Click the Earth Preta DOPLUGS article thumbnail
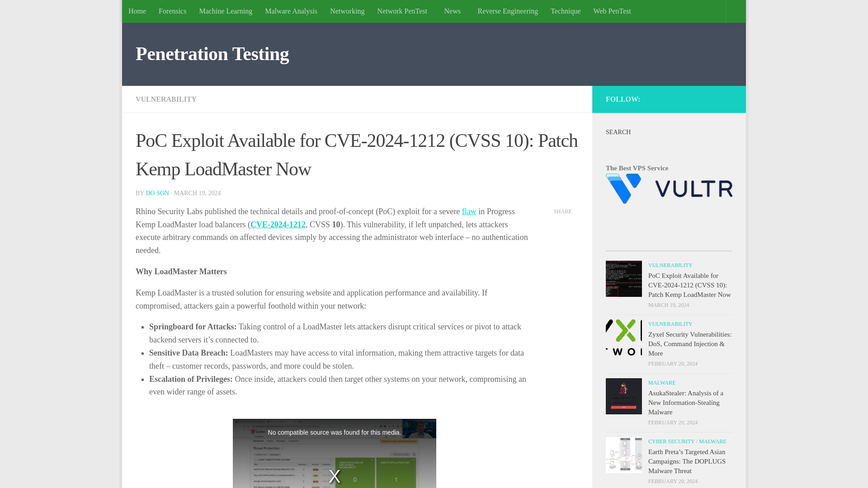The height and width of the screenshot is (488, 868). tap(623, 455)
